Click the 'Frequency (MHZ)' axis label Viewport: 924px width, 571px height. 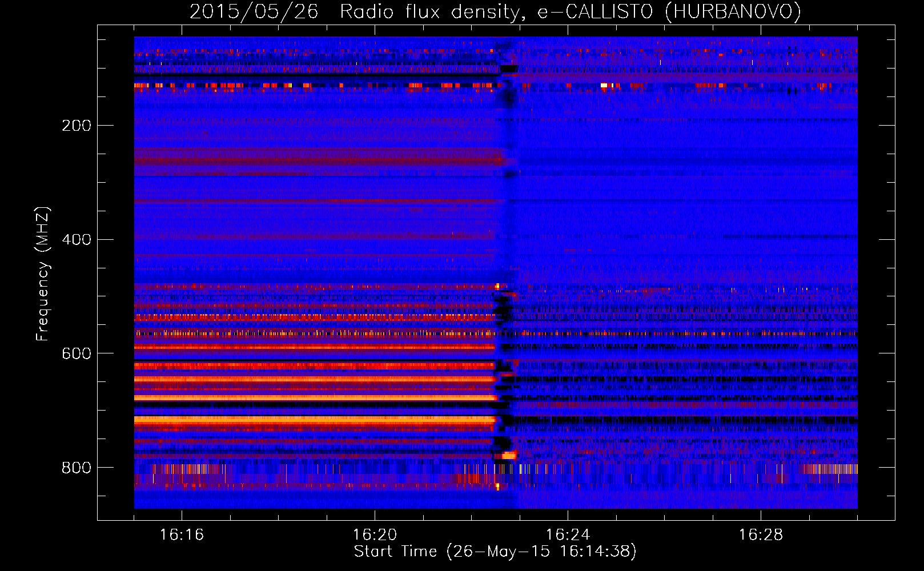click(x=43, y=274)
